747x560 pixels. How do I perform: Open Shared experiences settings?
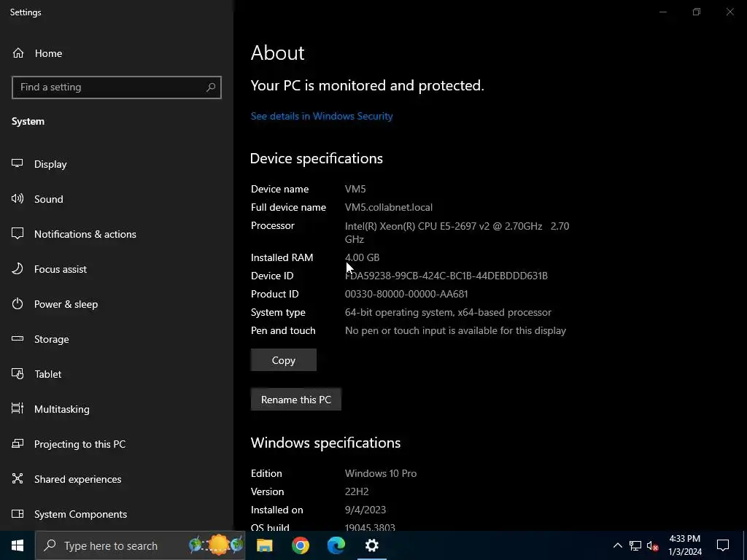pos(66,479)
